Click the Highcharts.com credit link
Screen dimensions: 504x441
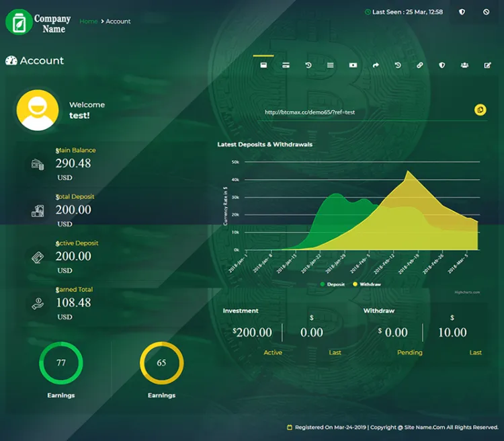coord(467,292)
